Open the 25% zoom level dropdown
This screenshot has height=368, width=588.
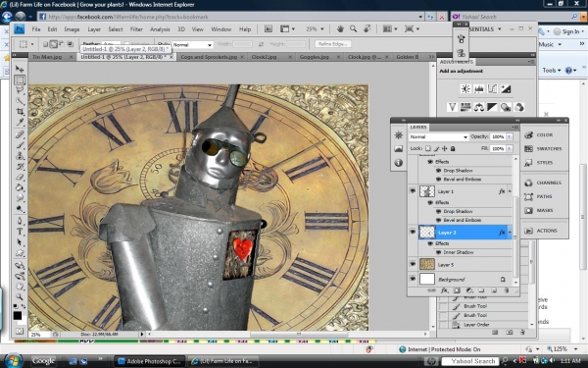[321, 28]
